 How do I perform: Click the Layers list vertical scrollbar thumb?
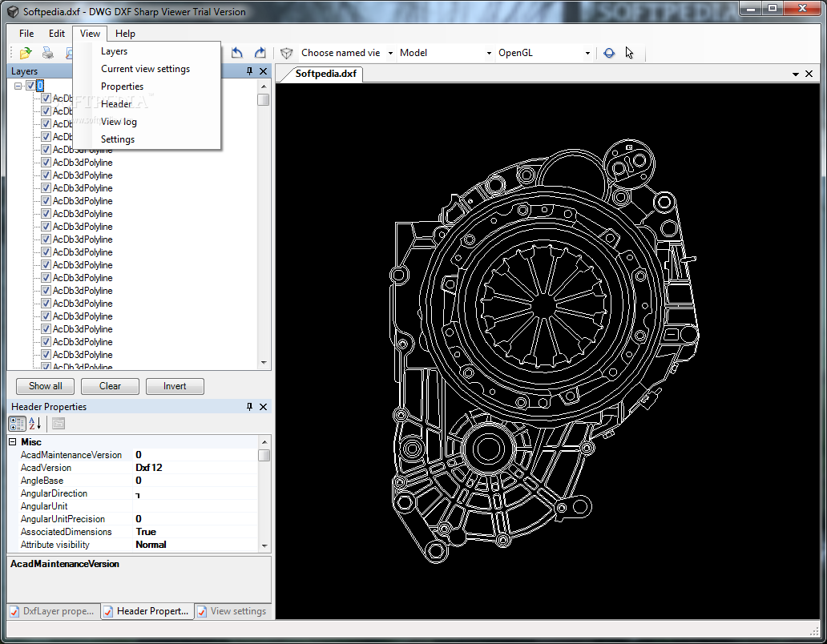point(263,100)
